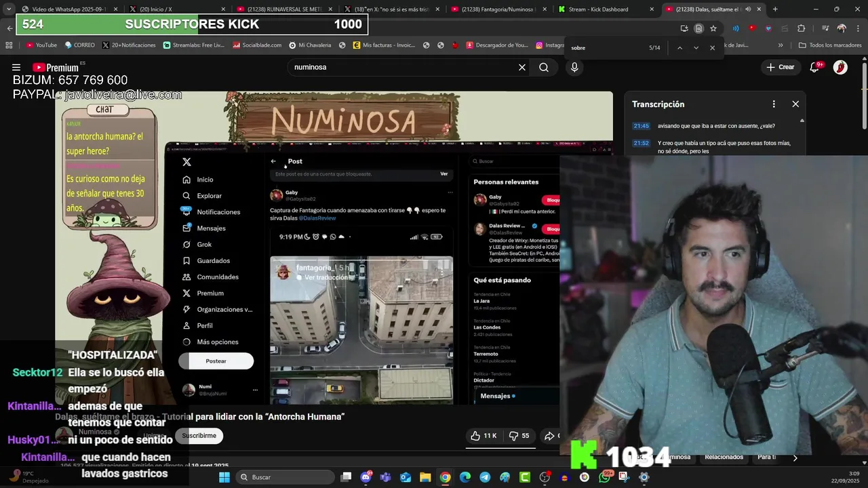Image resolution: width=868 pixels, height=488 pixels.
Task: Open Task View from the taskbar
Action: (346, 477)
